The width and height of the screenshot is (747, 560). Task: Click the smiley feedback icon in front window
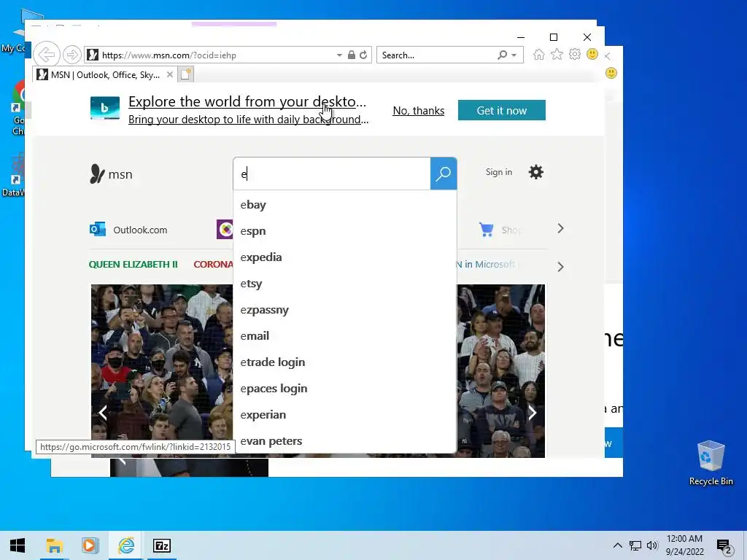click(592, 54)
